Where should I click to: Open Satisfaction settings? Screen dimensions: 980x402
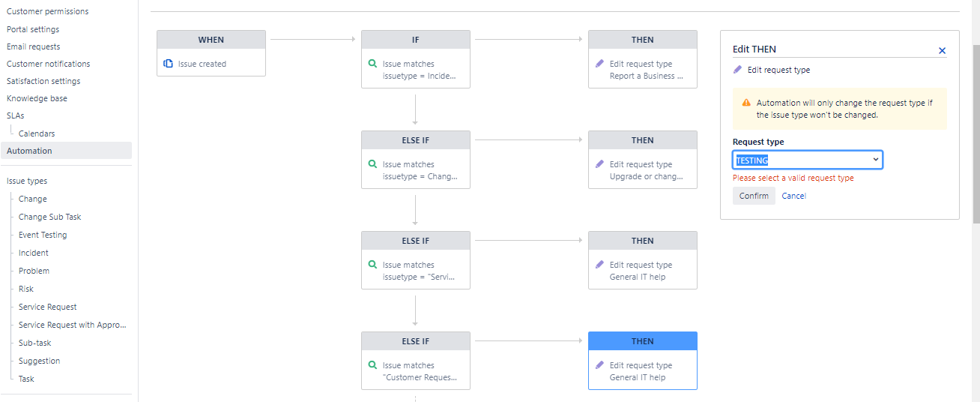click(43, 81)
